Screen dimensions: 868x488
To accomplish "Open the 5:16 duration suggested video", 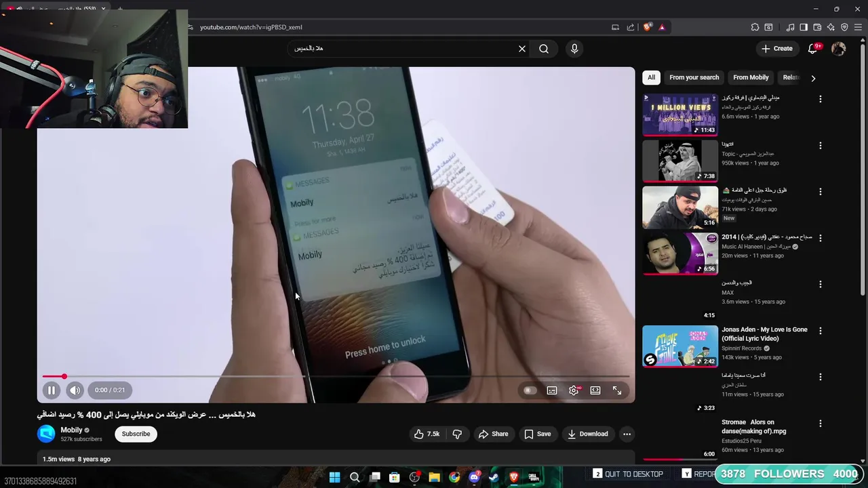I will 680,207.
